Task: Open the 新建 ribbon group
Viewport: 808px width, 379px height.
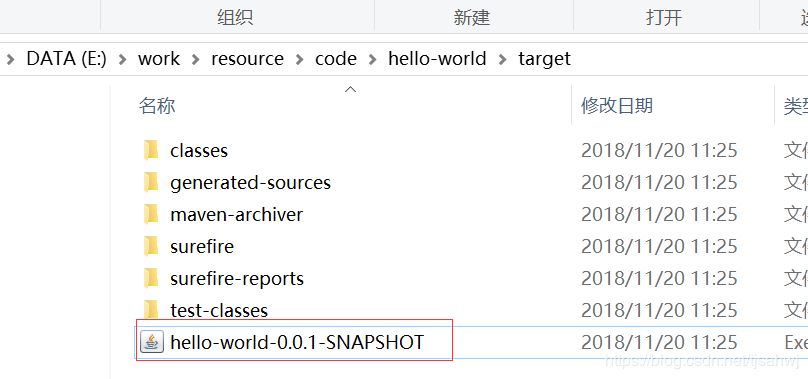Action: [472, 18]
